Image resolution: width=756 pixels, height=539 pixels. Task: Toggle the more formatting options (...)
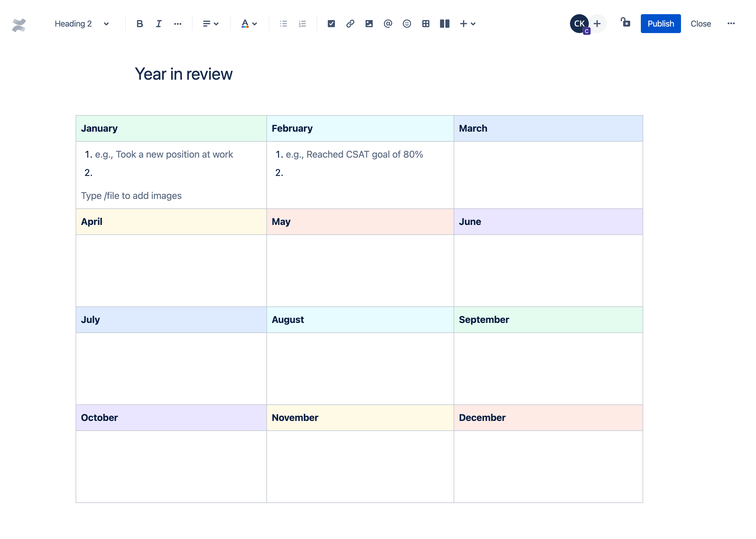(x=177, y=23)
